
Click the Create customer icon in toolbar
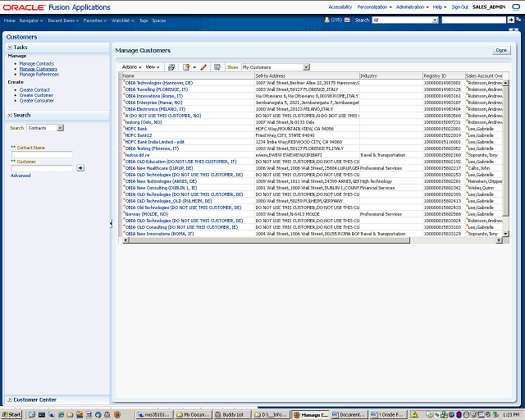[x=187, y=67]
